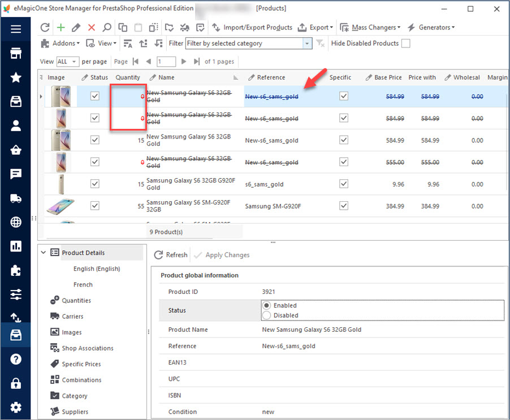Open the settings gear in sidebar
This screenshot has height=420, width=510.
point(16,408)
